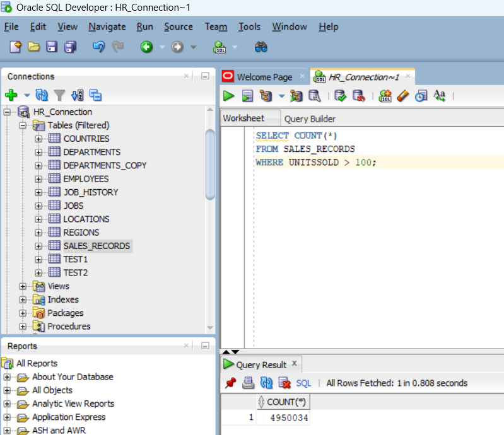
Task: Save with the single floppy disk icon
Action: pyautogui.click(x=52, y=47)
